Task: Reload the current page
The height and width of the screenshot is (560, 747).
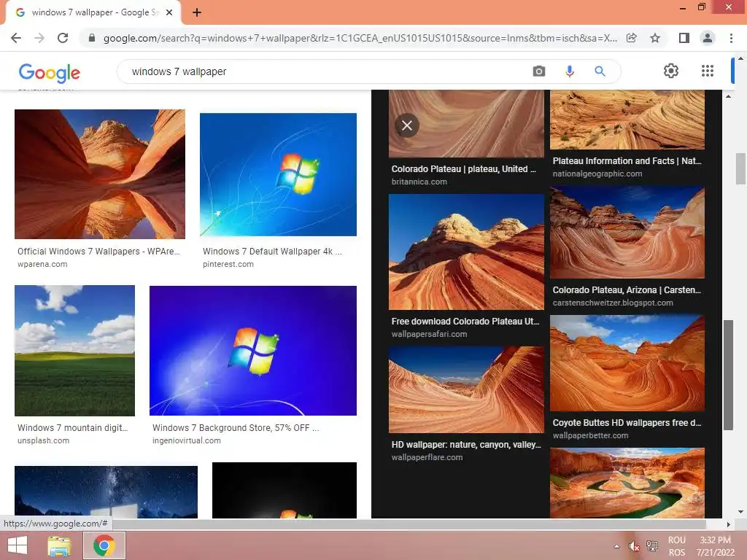Action: point(63,38)
